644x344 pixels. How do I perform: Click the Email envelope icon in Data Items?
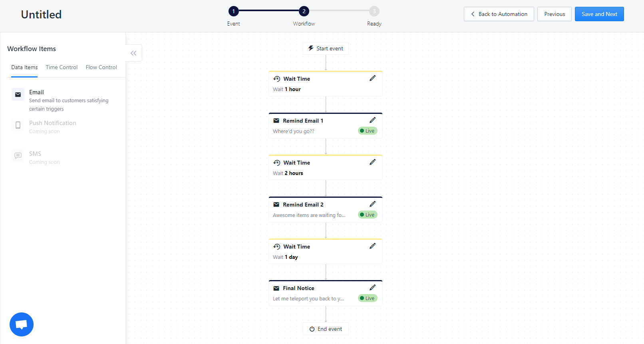18,95
